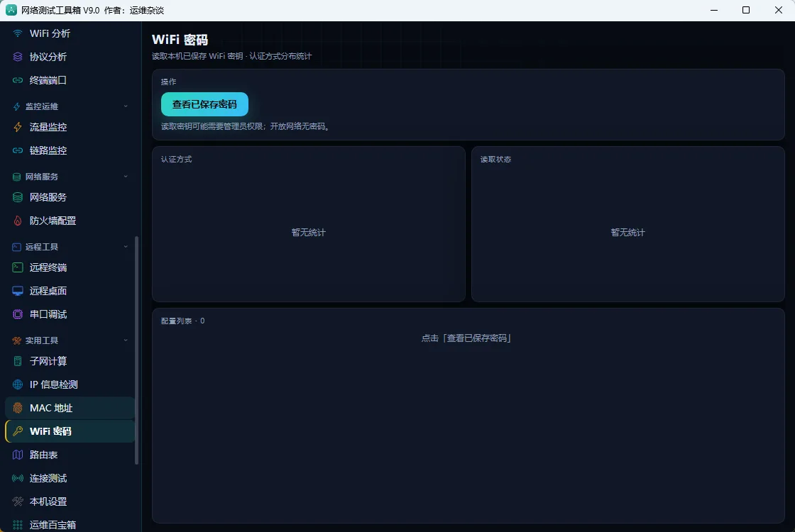795x532 pixels.
Task: Collapse the 远程工具 section chevron
Action: (x=126, y=247)
